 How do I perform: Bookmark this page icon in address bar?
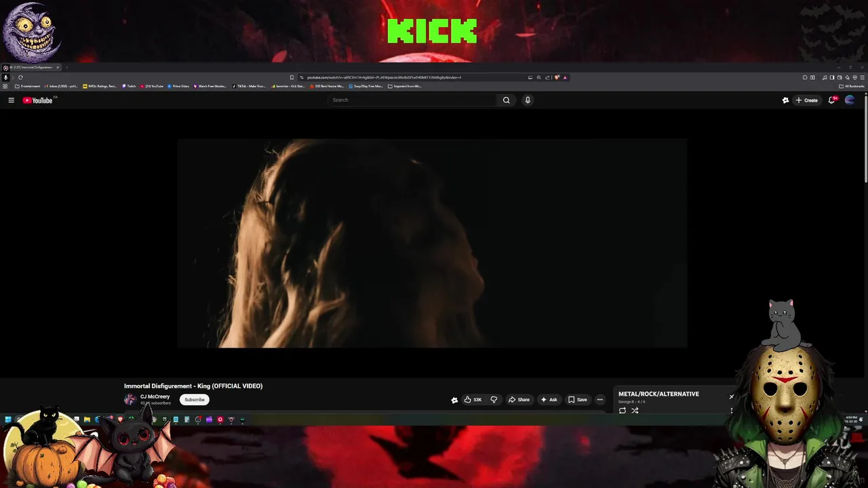[292, 77]
